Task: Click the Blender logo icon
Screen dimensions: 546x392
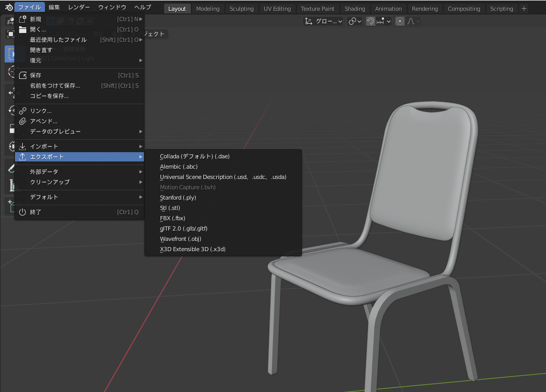Action: (9, 7)
